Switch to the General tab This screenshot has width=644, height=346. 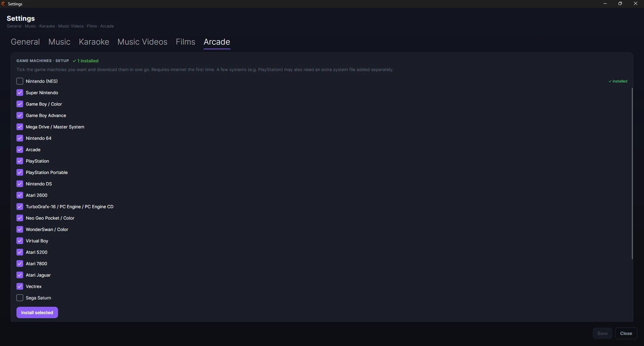point(25,42)
